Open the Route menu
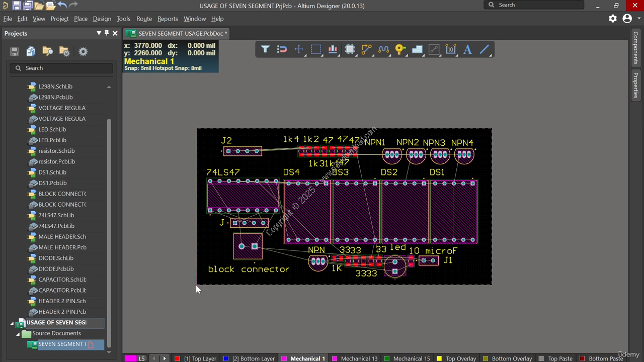 coord(144,19)
